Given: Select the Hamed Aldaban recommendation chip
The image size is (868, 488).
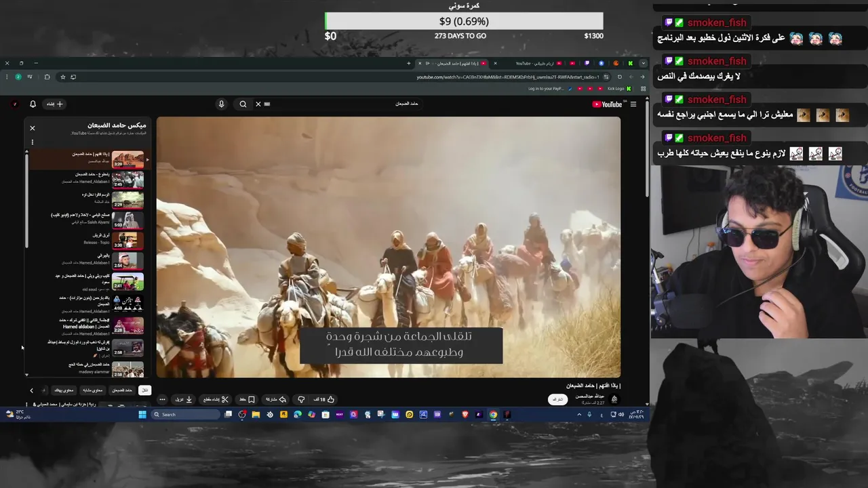Looking at the screenshot, I should (x=122, y=390).
